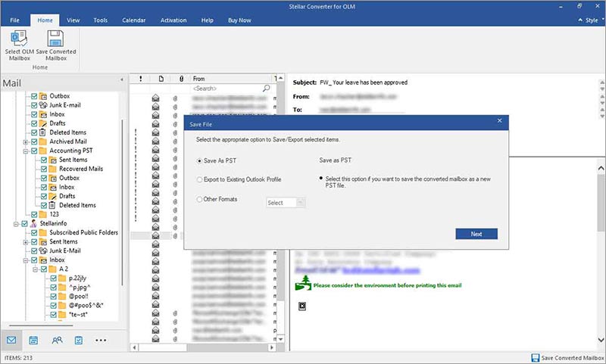Click the importance (!) column header icon
606x364 pixels.
pos(140,79)
